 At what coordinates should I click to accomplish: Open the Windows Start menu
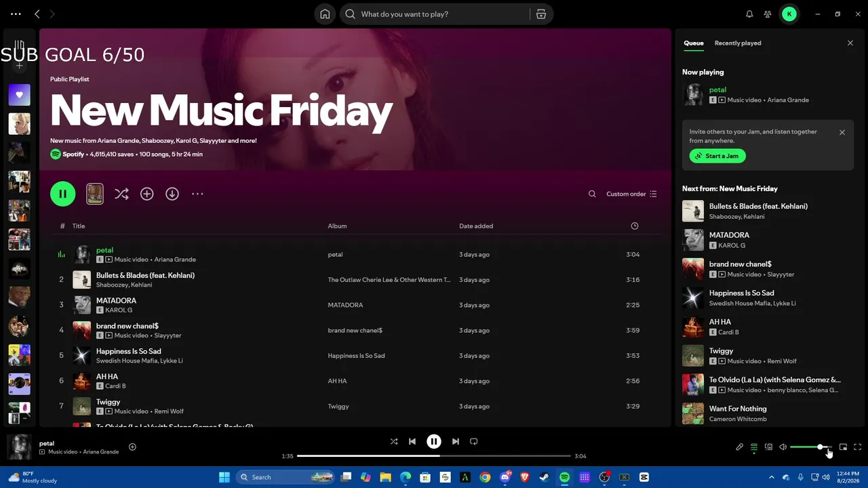click(224, 477)
